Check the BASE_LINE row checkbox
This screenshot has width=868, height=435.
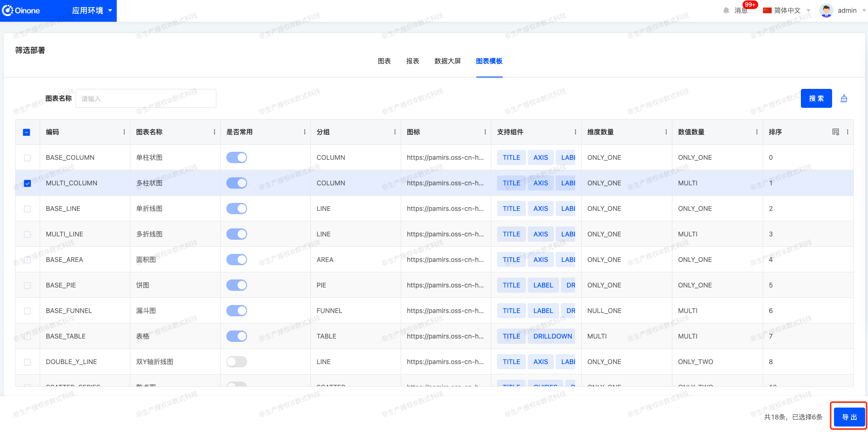[27, 209]
